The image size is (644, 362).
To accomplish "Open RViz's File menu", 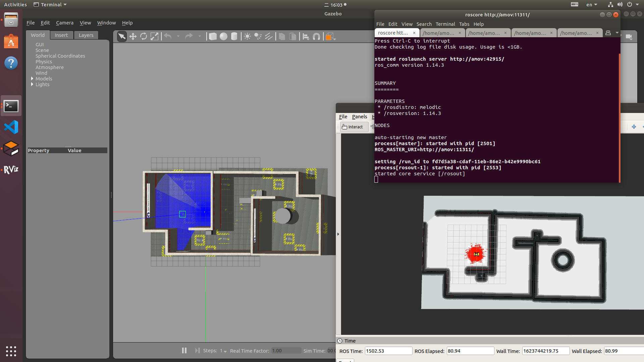I will [343, 117].
